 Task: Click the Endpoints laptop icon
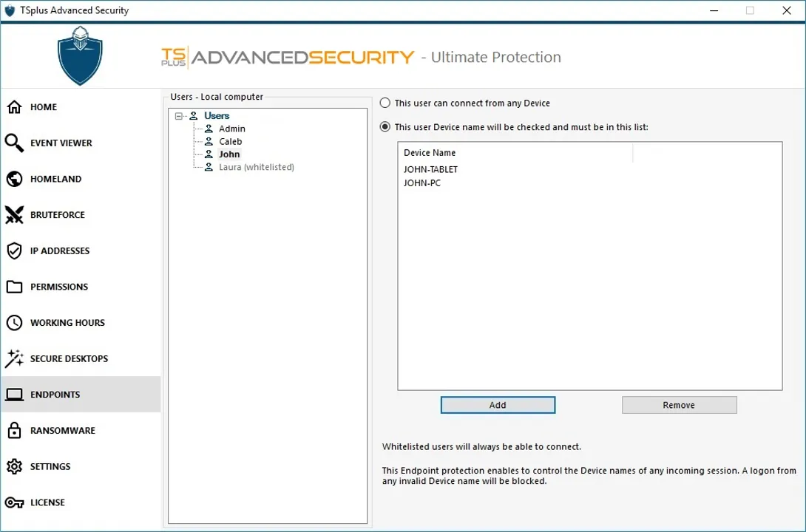tap(14, 395)
